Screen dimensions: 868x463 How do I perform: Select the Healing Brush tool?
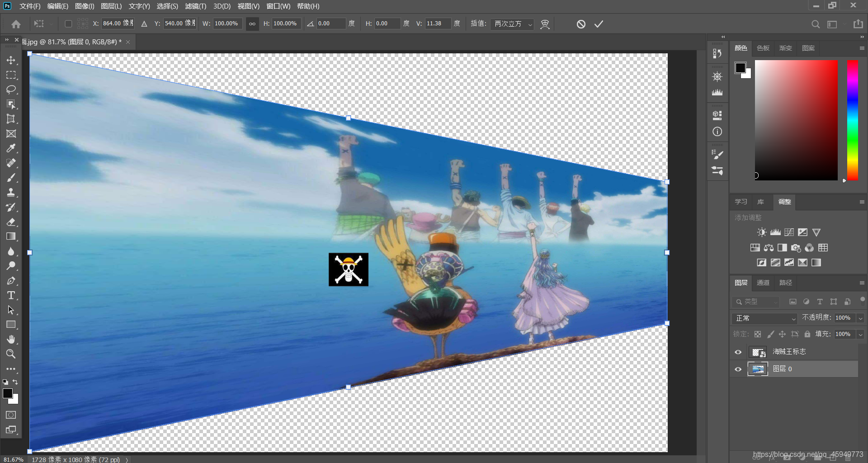[11, 163]
